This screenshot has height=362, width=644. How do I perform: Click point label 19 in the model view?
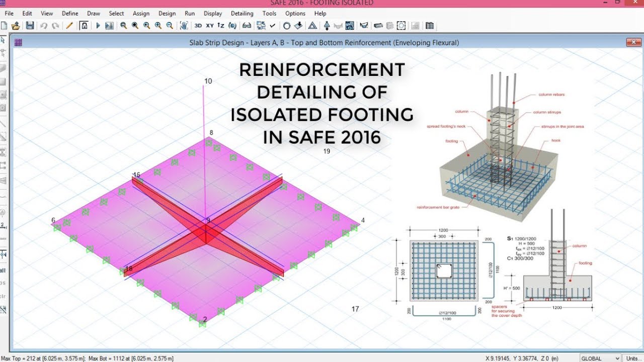click(327, 151)
